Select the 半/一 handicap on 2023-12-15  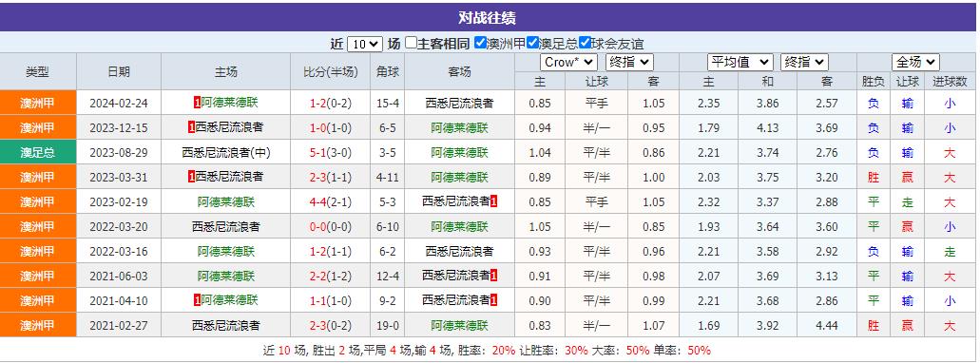[596, 128]
